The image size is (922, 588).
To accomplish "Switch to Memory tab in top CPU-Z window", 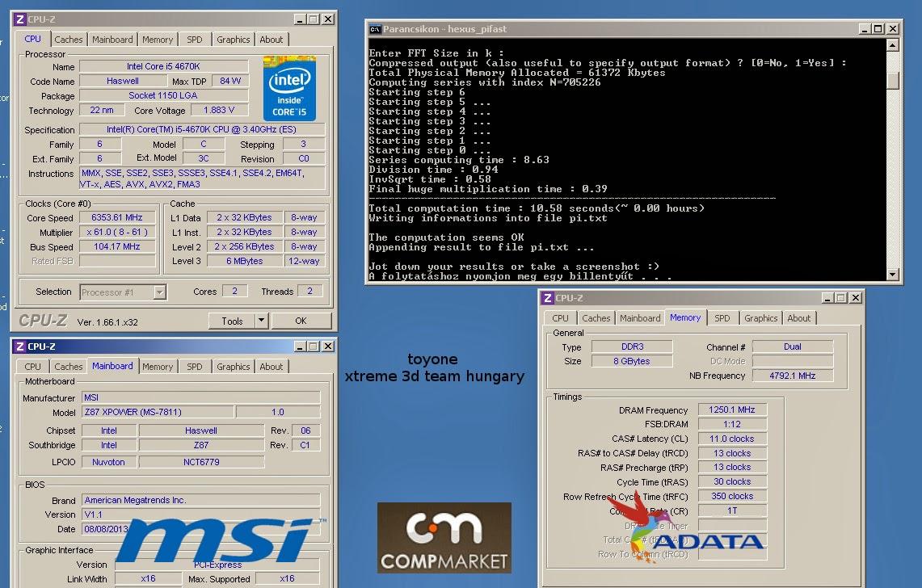I will (x=158, y=40).
